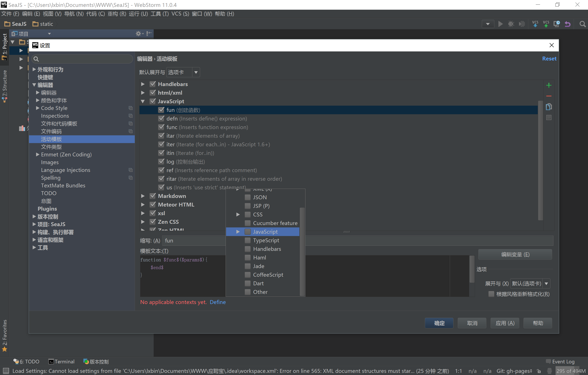Click the settings search field
This screenshot has height=375, width=588.
(x=83, y=59)
